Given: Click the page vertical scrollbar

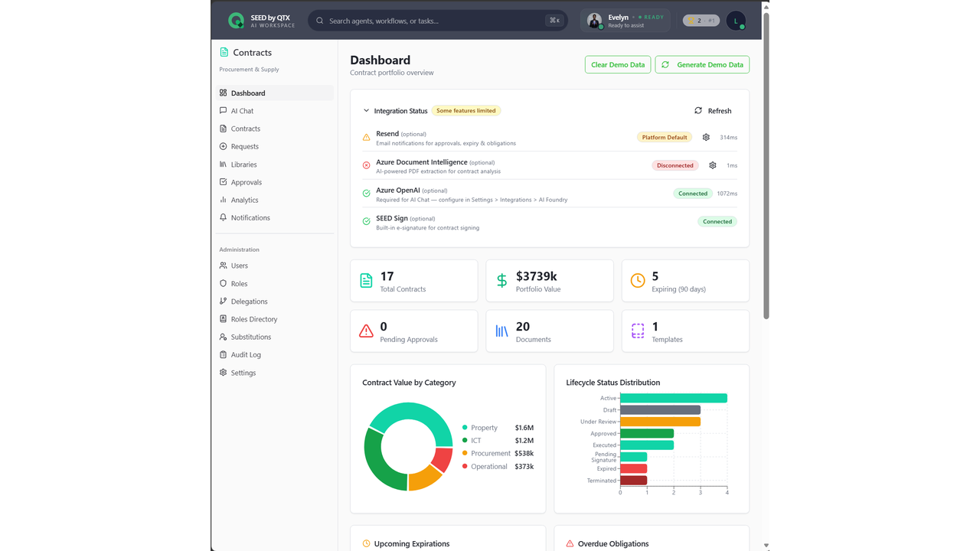Looking at the screenshot, I should pos(766,166).
